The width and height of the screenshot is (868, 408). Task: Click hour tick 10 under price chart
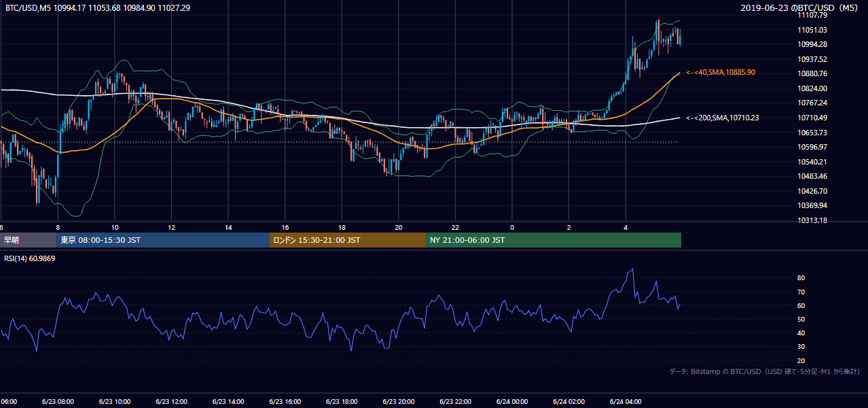coord(115,228)
